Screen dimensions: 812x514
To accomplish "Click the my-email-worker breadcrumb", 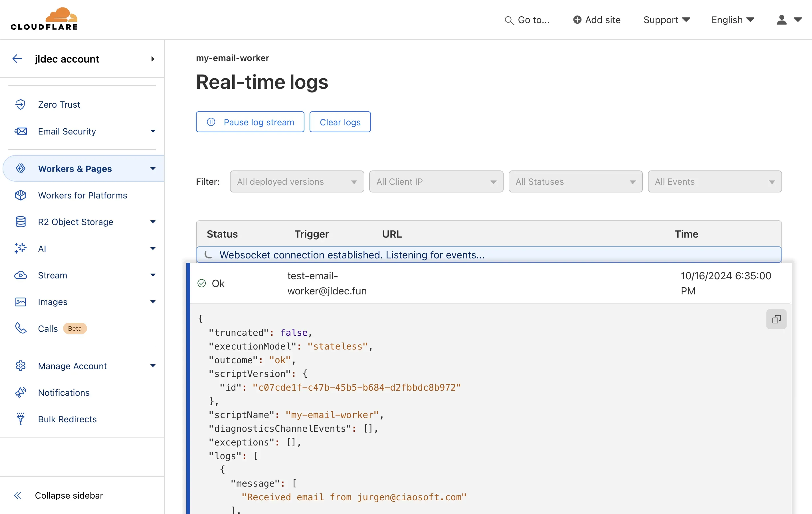I will point(232,58).
